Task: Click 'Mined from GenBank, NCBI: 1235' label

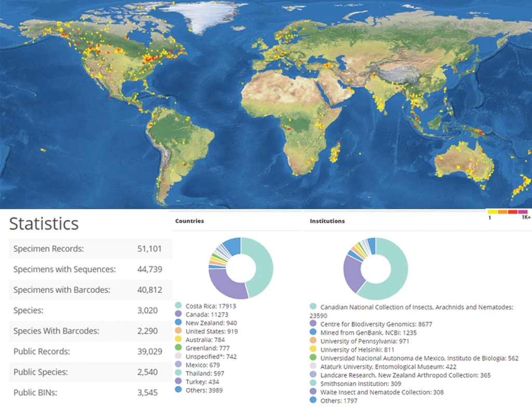Action: (368, 333)
